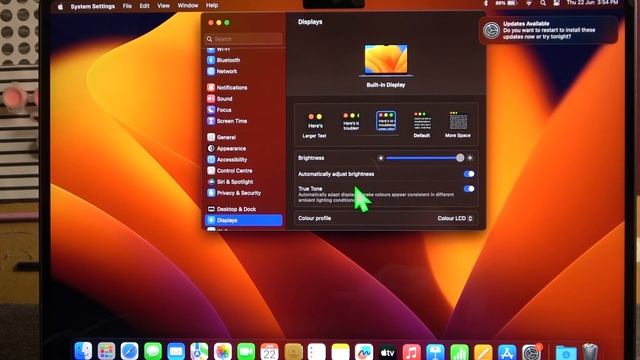Open the Colour profile Colour LCD dropdown

tap(455, 218)
